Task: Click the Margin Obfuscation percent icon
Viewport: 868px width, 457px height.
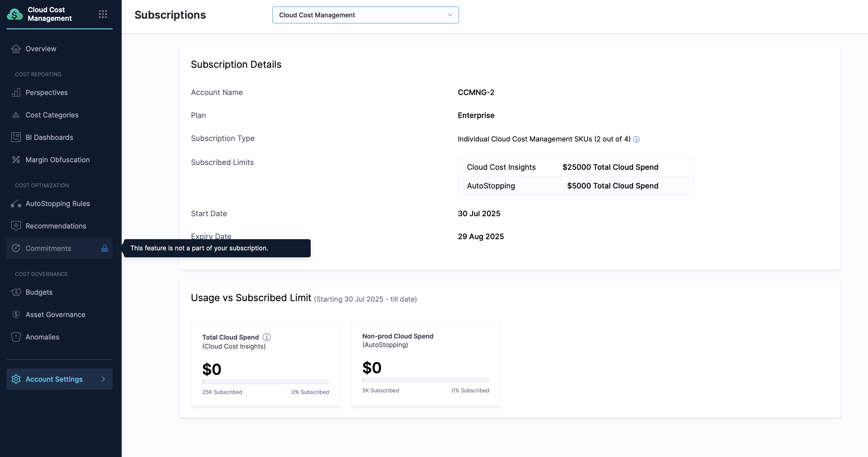Action: click(16, 160)
